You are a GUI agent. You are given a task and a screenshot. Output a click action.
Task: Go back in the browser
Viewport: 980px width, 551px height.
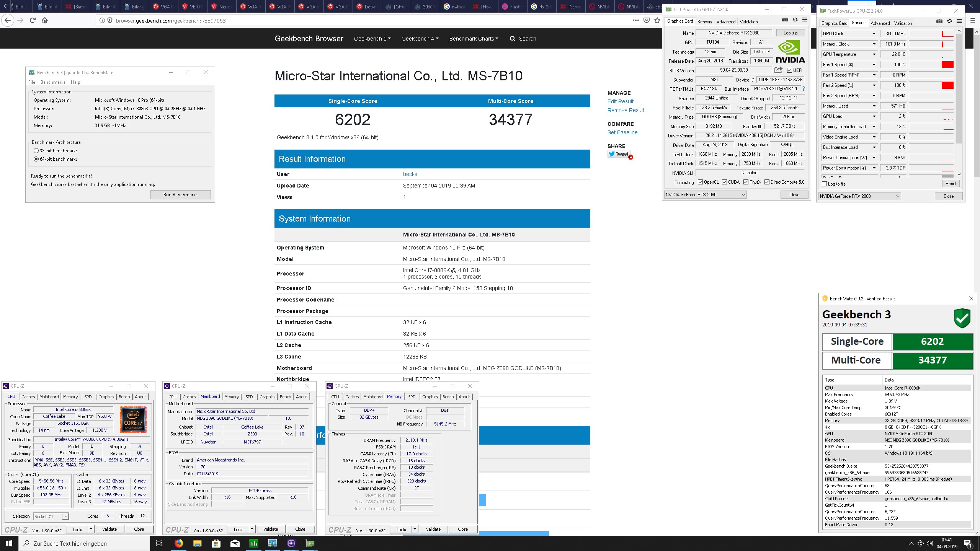tap(8, 20)
